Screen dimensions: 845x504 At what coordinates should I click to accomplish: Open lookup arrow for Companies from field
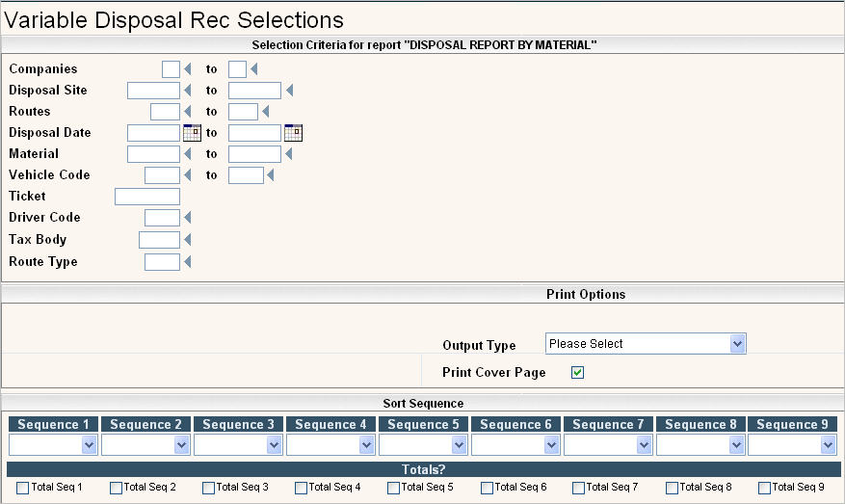click(x=188, y=69)
